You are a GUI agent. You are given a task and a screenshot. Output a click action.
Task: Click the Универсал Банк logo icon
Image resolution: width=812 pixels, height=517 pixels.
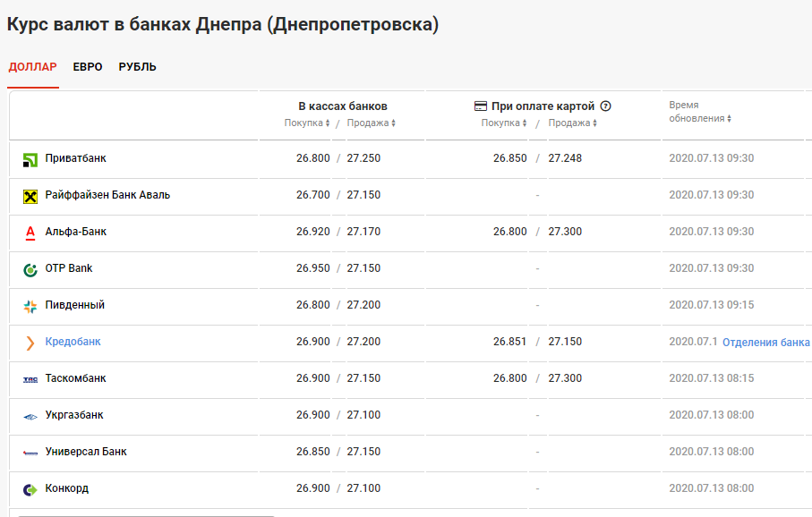30,453
